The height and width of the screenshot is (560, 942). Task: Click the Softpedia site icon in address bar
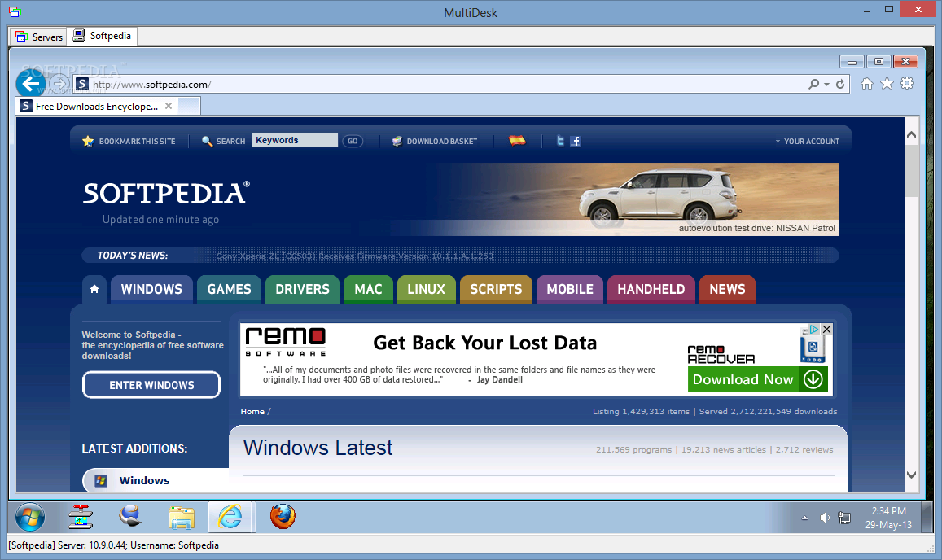tap(82, 84)
